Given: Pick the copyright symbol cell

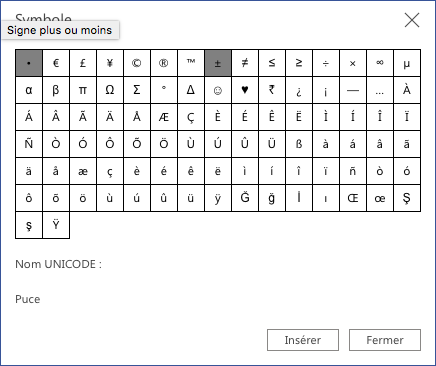Looking at the screenshot, I should [x=137, y=63].
